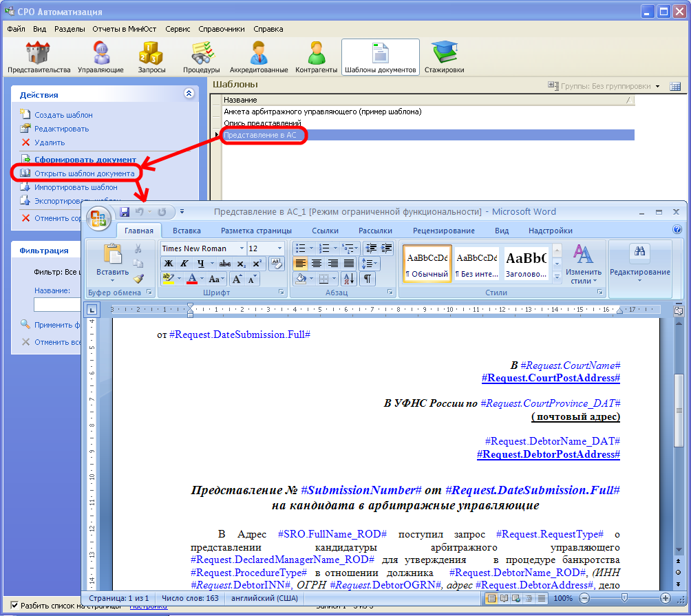Viewport: 691px width, 616px height.
Task: Collapse the Действия panel
Action: click(x=189, y=94)
